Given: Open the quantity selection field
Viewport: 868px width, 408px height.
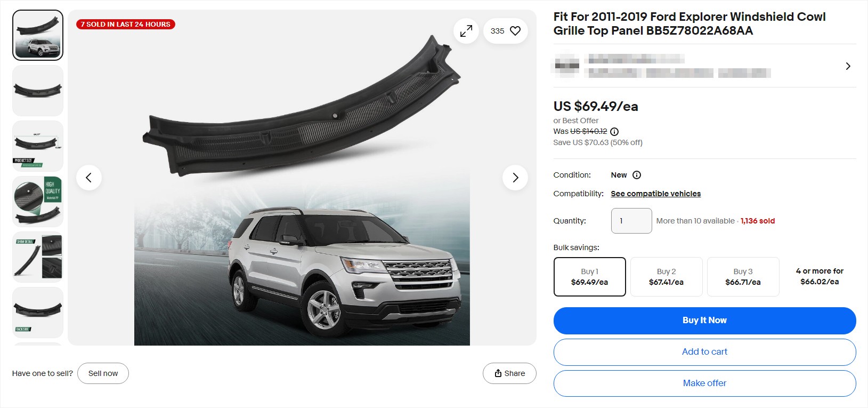Looking at the screenshot, I should [x=631, y=220].
